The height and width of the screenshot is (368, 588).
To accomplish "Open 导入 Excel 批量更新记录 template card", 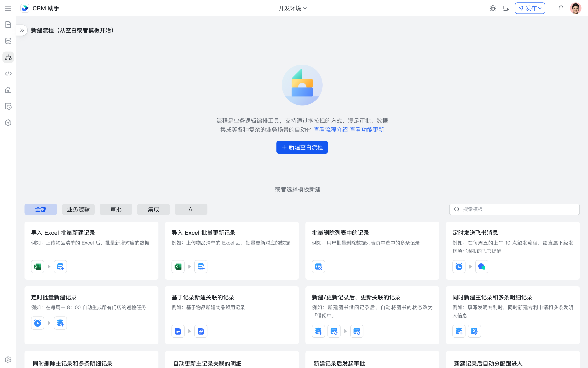I will click(232, 251).
